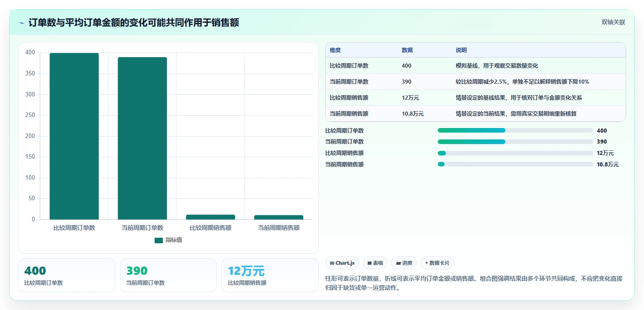
Task: Click the 较比较周期减少2.5% description cell
Action: [x=522, y=82]
